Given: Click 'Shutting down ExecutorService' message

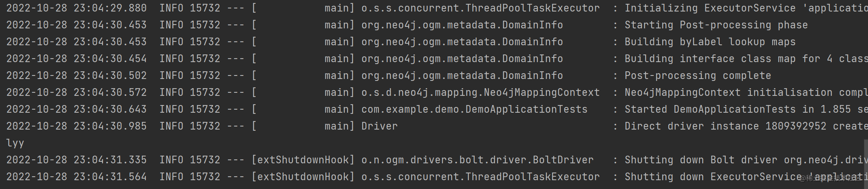Looking at the screenshot, I should pyautogui.click(x=713, y=177).
